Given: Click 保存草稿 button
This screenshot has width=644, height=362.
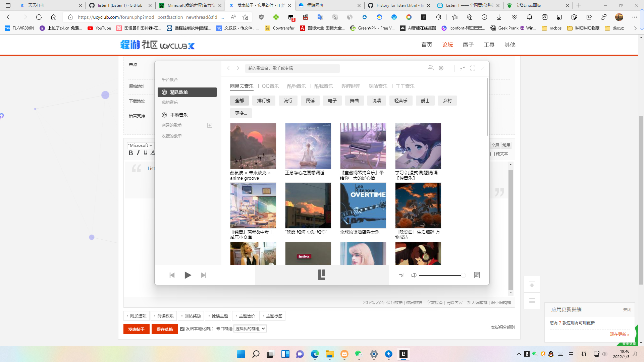Looking at the screenshot, I should click(164, 329).
